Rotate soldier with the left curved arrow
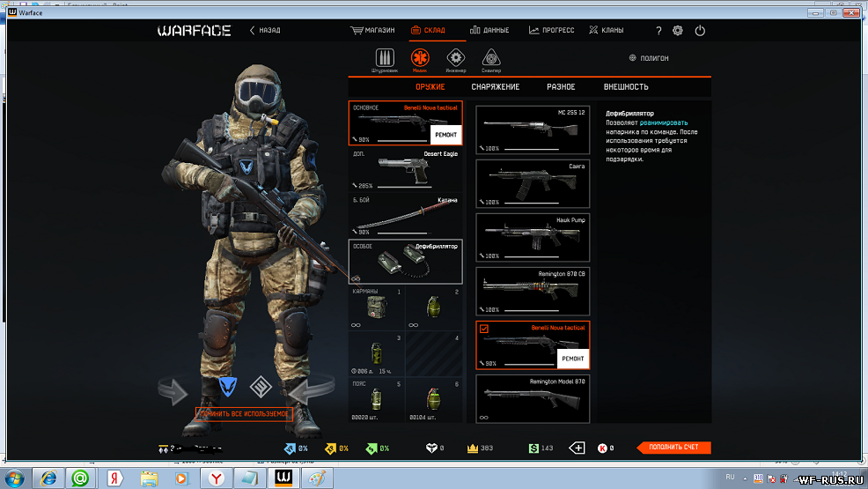This screenshot has height=489, width=868. pyautogui.click(x=173, y=389)
